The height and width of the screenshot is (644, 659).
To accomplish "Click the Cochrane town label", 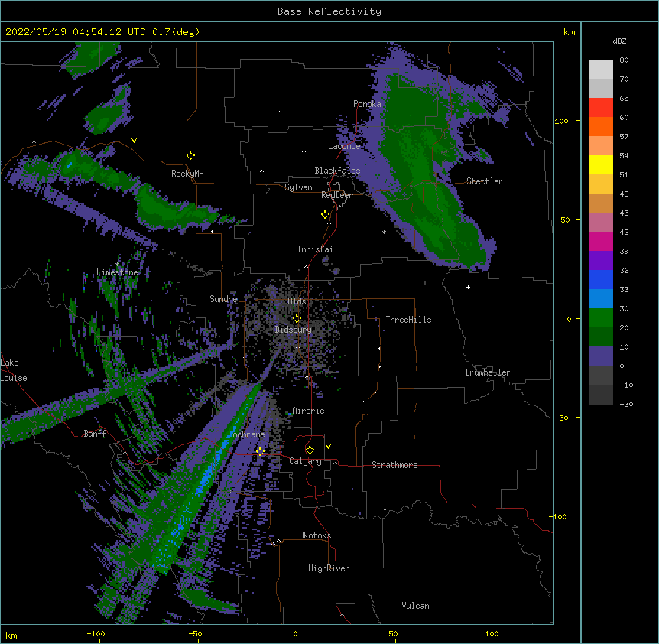I will 246,434.
